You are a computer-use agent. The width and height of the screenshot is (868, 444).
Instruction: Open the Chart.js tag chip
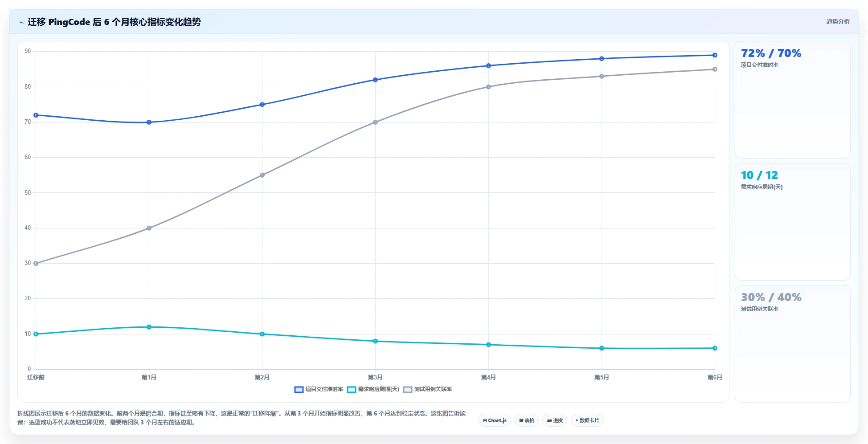(495, 420)
